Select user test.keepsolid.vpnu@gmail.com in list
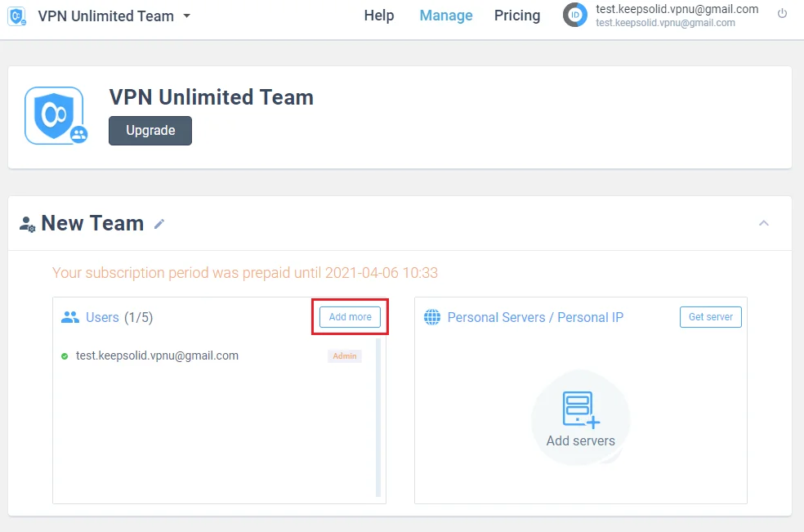 [x=157, y=355]
